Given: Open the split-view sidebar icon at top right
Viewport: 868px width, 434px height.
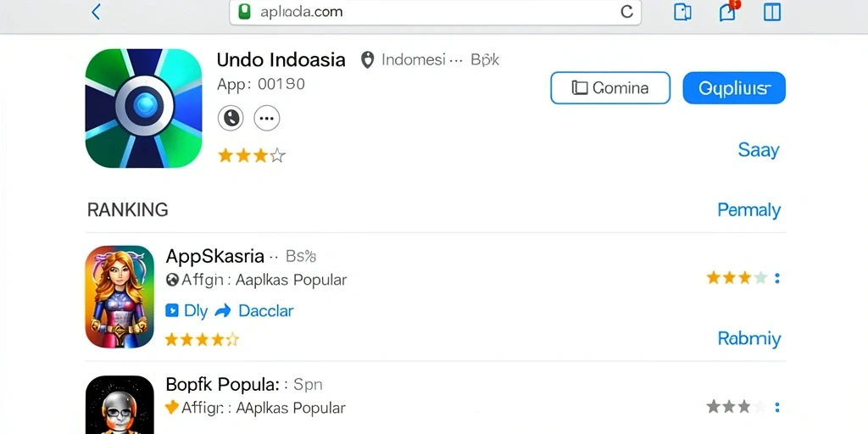Looking at the screenshot, I should [x=771, y=12].
